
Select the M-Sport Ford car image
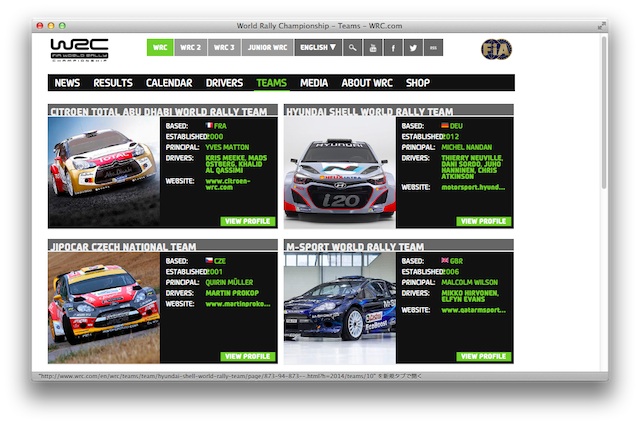click(339, 307)
